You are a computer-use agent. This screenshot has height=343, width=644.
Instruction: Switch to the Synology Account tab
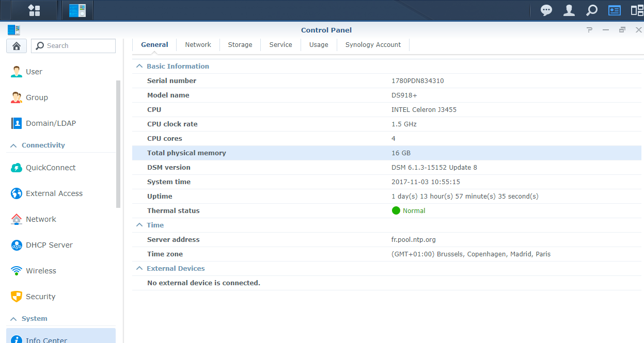tap(373, 45)
